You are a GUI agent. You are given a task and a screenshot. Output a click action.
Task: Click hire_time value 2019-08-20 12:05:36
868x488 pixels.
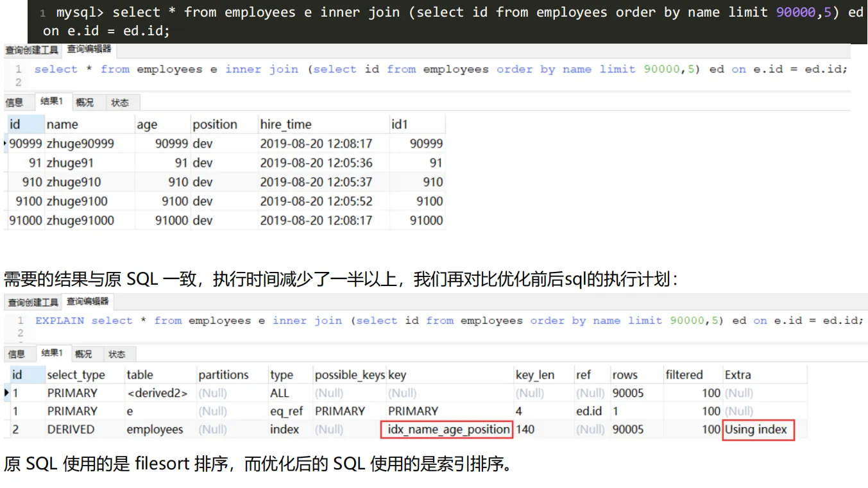pos(316,163)
